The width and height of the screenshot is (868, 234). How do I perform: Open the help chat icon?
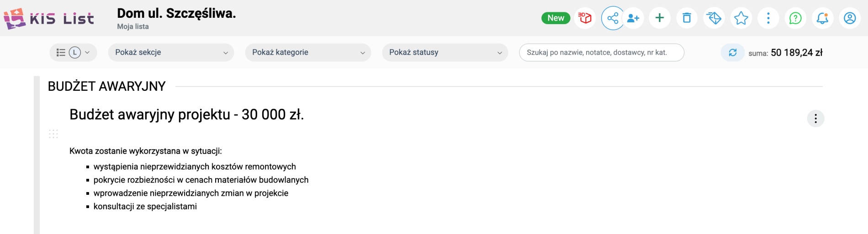coord(795,18)
